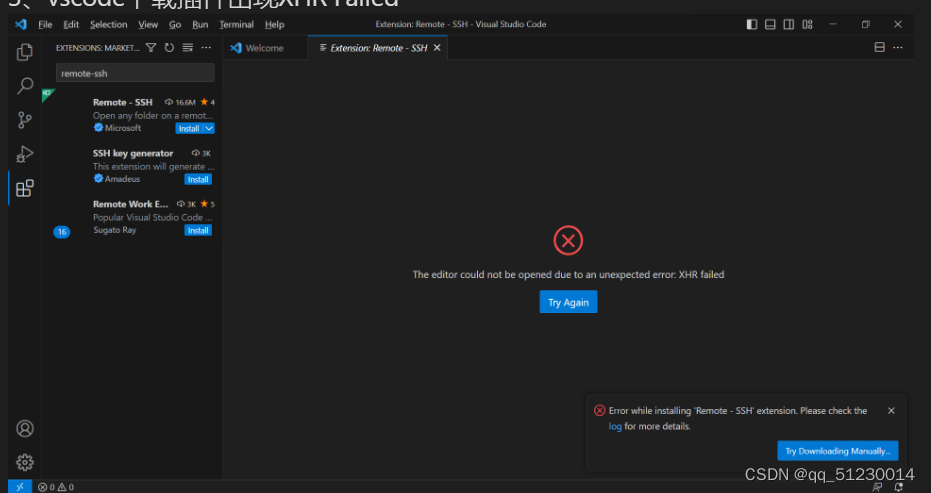Toggle primary side bar layout icon
931x493 pixels.
[x=752, y=24]
